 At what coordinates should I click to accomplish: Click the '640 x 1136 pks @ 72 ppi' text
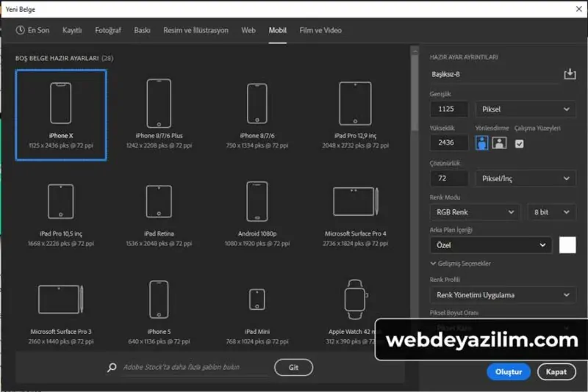159,341
